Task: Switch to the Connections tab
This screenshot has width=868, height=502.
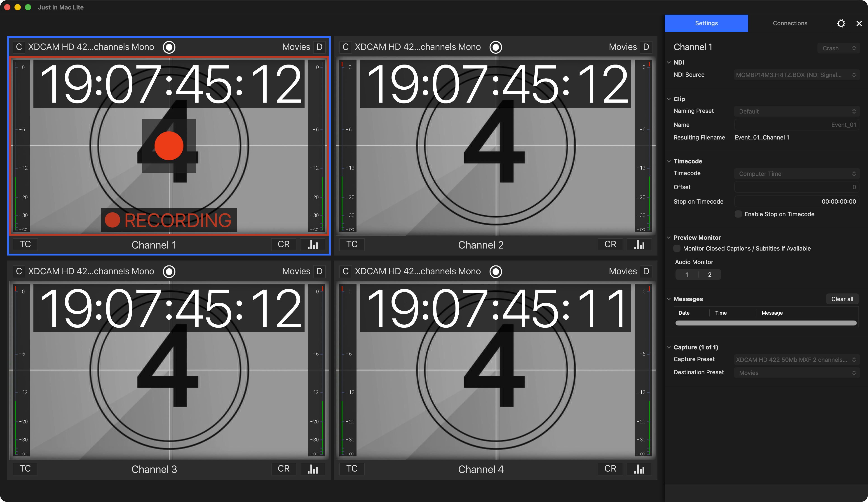Action: [790, 23]
